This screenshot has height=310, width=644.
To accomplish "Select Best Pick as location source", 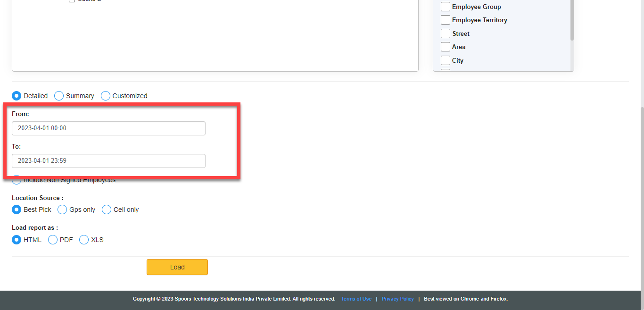I will pyautogui.click(x=17, y=209).
